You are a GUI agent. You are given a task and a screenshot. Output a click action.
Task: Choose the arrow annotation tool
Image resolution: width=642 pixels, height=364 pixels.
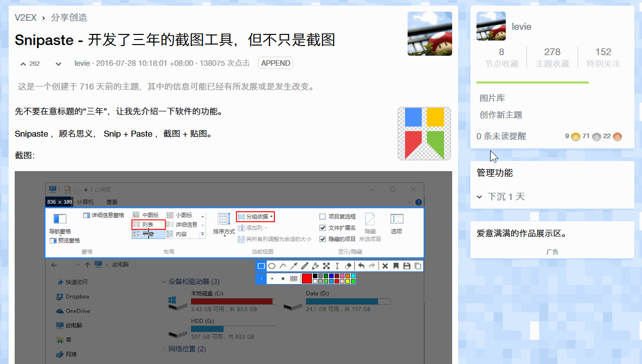tap(294, 266)
